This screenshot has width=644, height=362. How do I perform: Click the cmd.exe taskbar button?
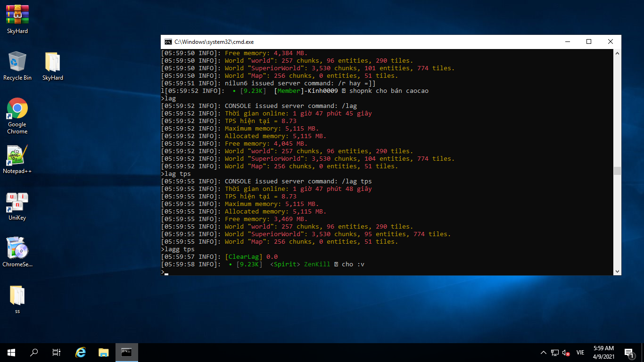126,352
